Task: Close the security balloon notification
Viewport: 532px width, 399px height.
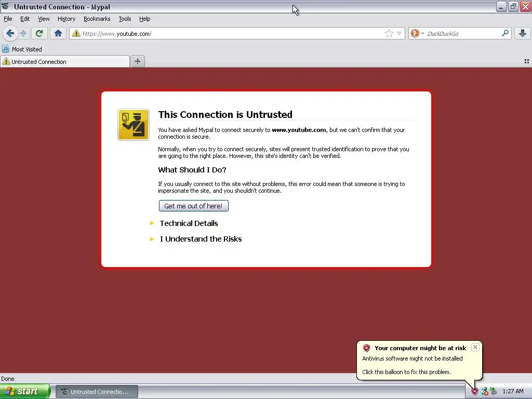Action: pos(475,347)
